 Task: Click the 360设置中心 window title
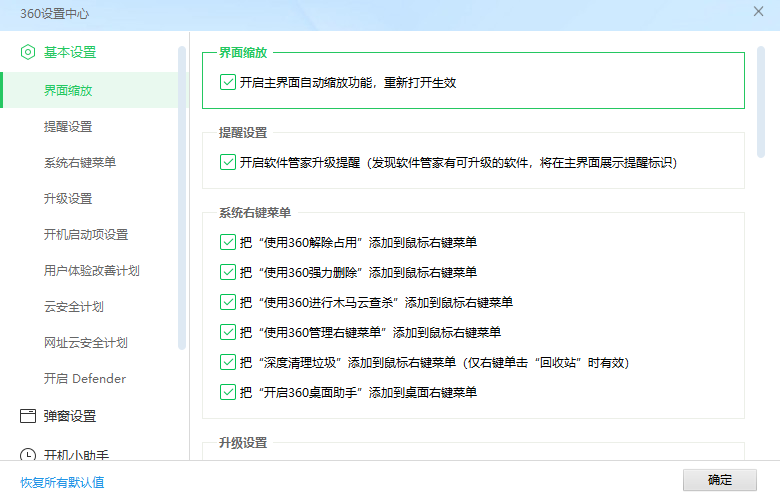(55, 13)
